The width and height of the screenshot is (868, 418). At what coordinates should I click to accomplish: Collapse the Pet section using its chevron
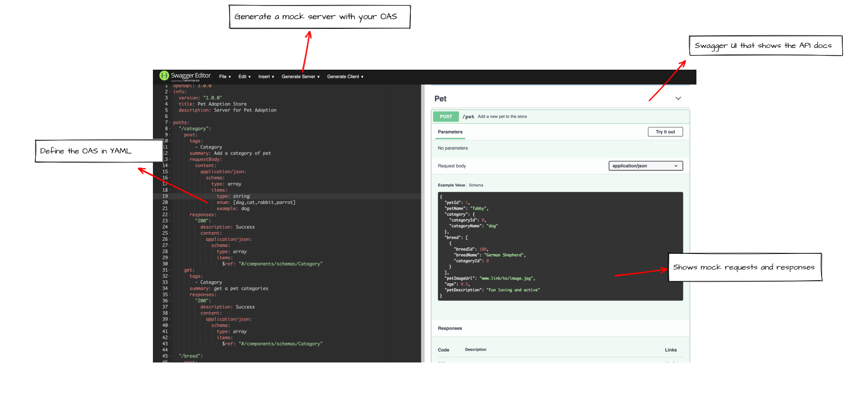[x=678, y=98]
